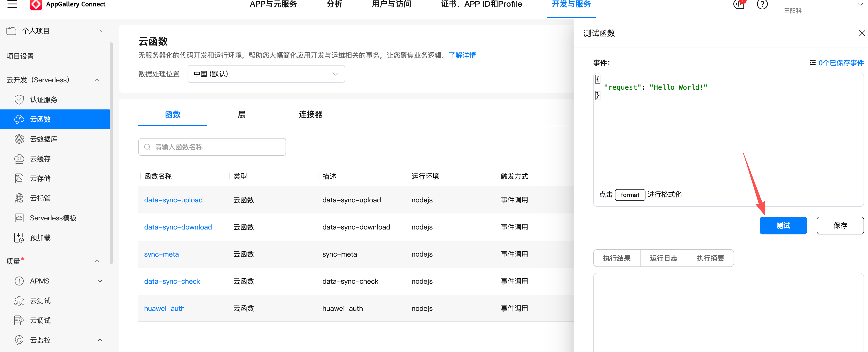The height and width of the screenshot is (352, 868).
Task: Open the 开发与服务 menu
Action: coord(571,4)
